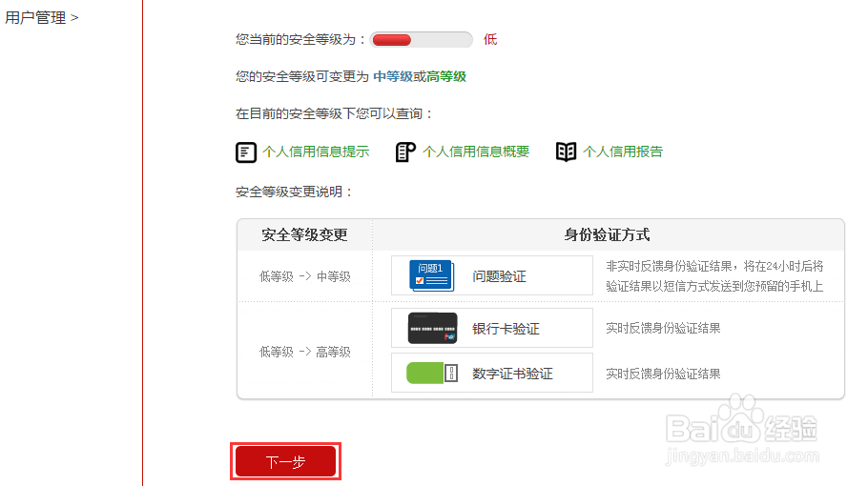Select the 问题验证 verification option
This screenshot has height=486, width=868.
tap(491, 275)
